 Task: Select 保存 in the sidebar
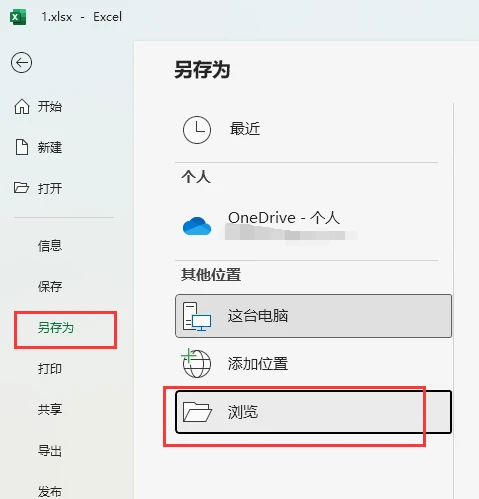coord(50,286)
